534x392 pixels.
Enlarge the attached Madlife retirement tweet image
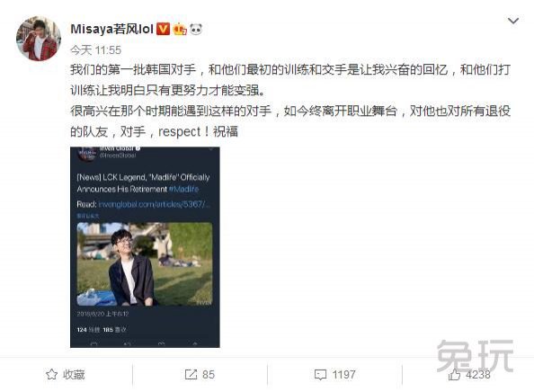click(145, 247)
